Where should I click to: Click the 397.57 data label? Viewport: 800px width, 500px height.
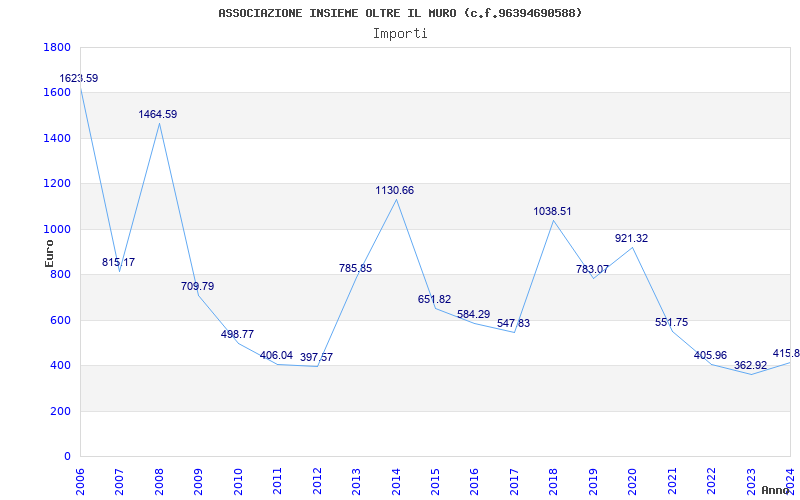tap(316, 357)
